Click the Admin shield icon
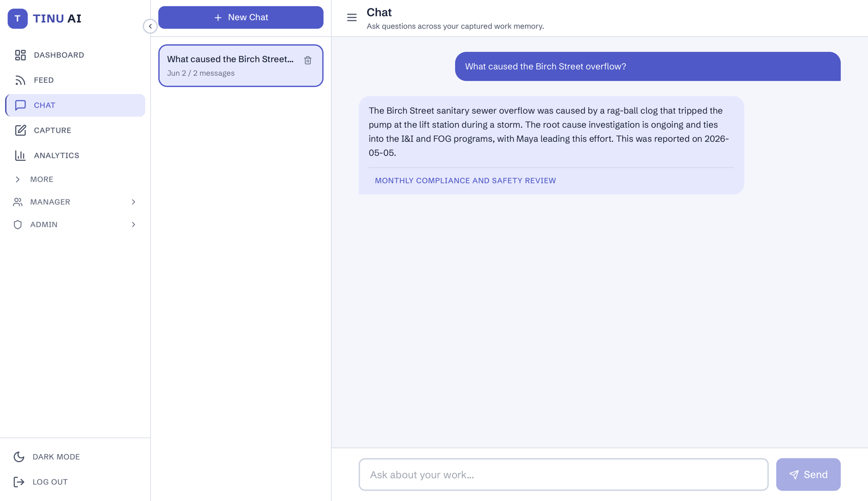The height and width of the screenshot is (501, 868). [x=18, y=225]
